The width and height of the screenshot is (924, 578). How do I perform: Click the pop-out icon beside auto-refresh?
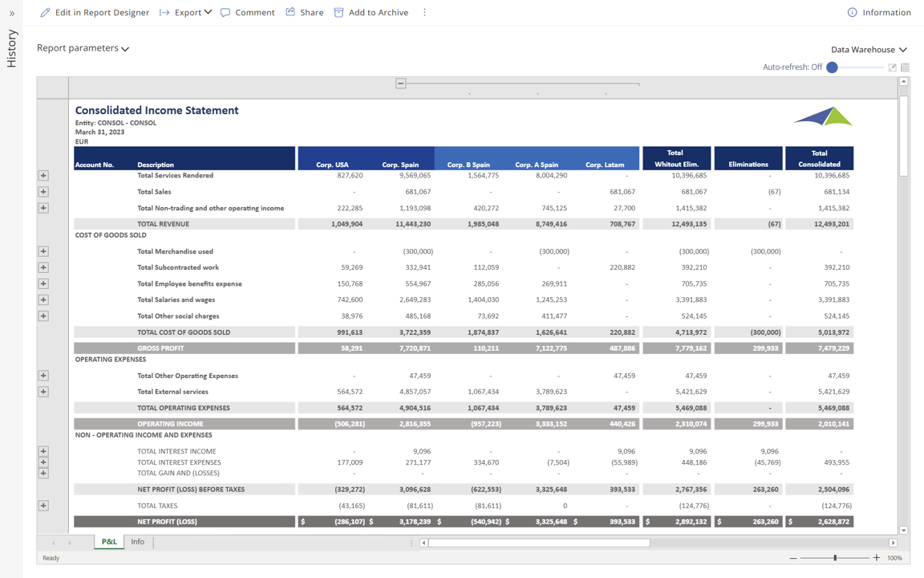tap(892, 67)
